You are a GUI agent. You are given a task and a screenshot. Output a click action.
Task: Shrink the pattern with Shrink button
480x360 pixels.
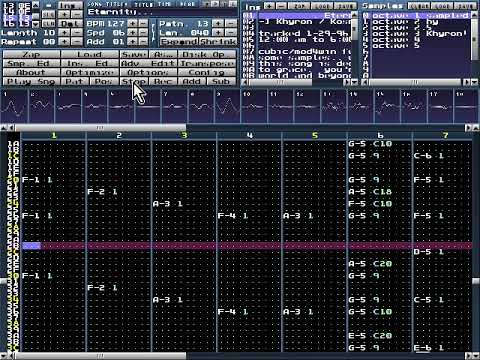pyautogui.click(x=218, y=42)
